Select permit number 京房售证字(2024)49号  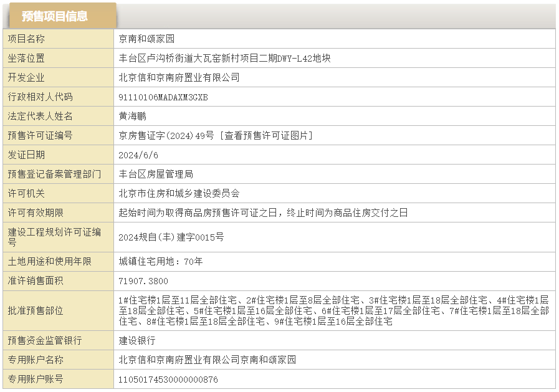[166, 135]
